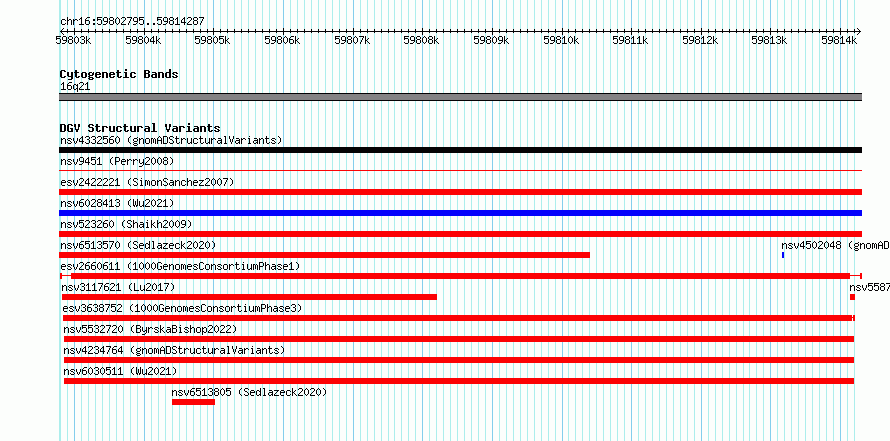Open the nsv4502048 variant label
The height and width of the screenshot is (441, 890).
click(835, 245)
